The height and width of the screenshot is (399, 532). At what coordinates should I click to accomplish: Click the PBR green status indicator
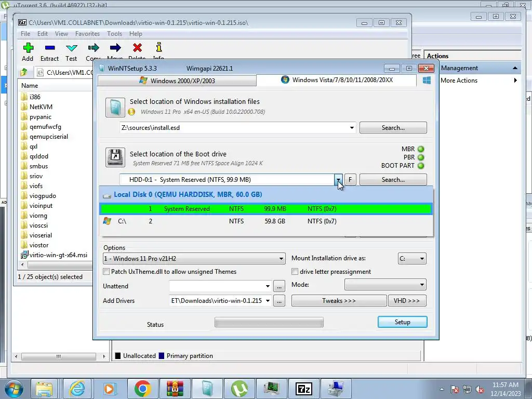click(x=421, y=157)
